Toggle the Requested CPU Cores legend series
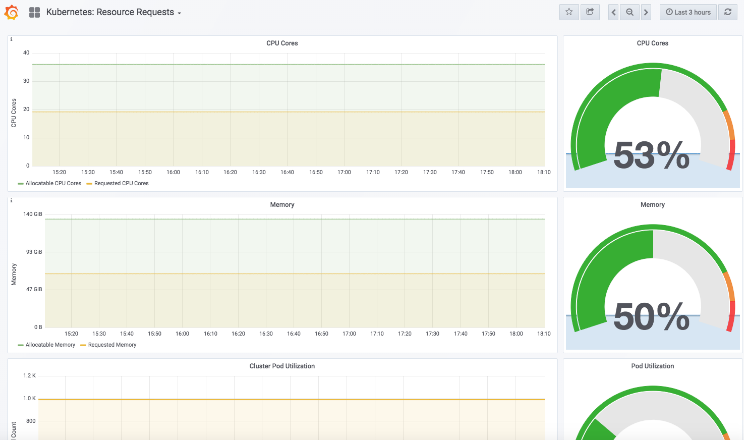Image resolution: width=744 pixels, height=440 pixels. 118,183
